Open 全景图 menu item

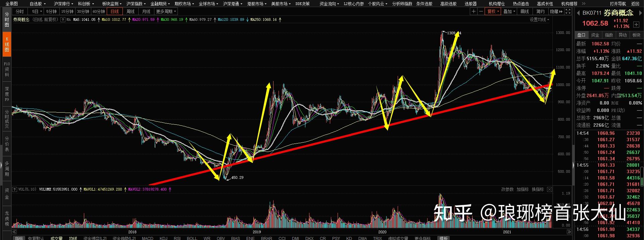12,4
